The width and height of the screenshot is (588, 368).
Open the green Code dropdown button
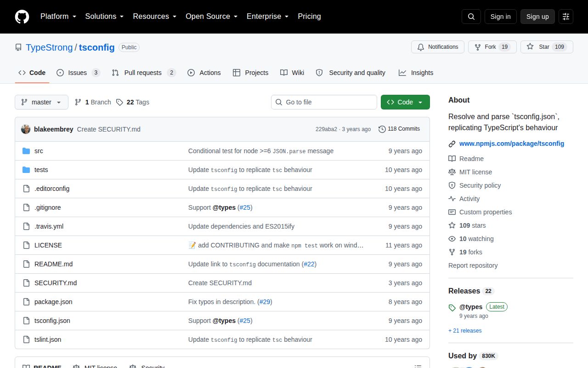tap(405, 102)
